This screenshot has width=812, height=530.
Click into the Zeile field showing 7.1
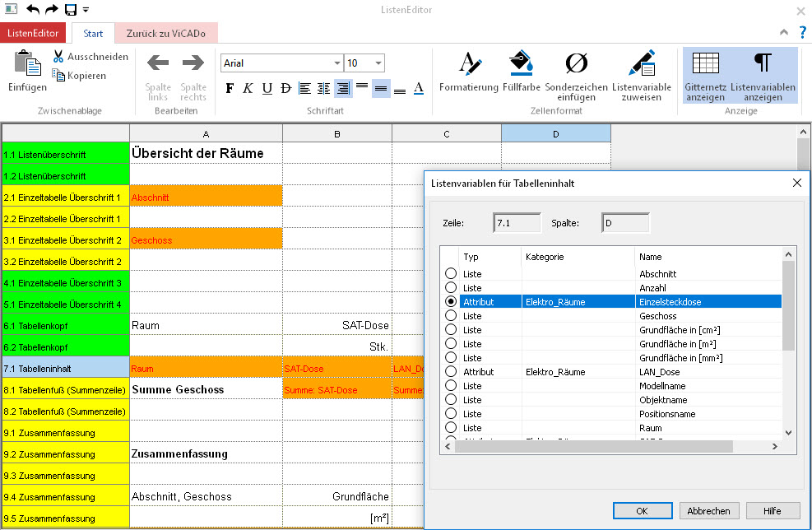tap(517, 223)
